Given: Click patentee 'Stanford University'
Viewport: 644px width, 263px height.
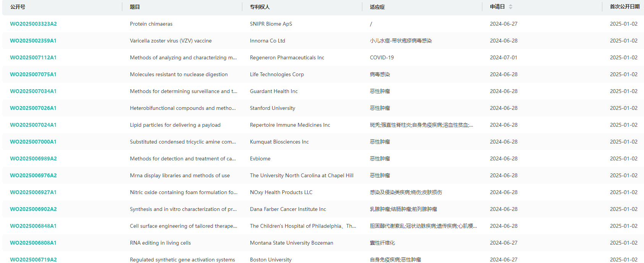Looking at the screenshot, I should pos(273,108).
